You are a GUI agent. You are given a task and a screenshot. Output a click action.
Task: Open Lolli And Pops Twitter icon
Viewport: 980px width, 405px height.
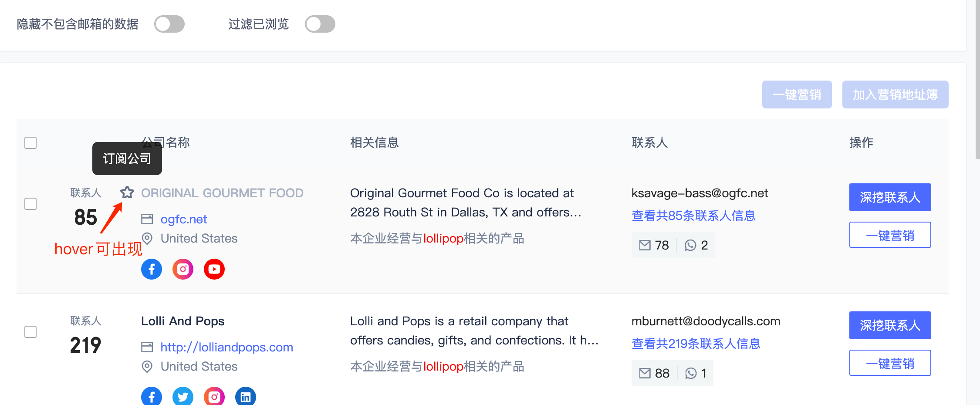coord(183,396)
